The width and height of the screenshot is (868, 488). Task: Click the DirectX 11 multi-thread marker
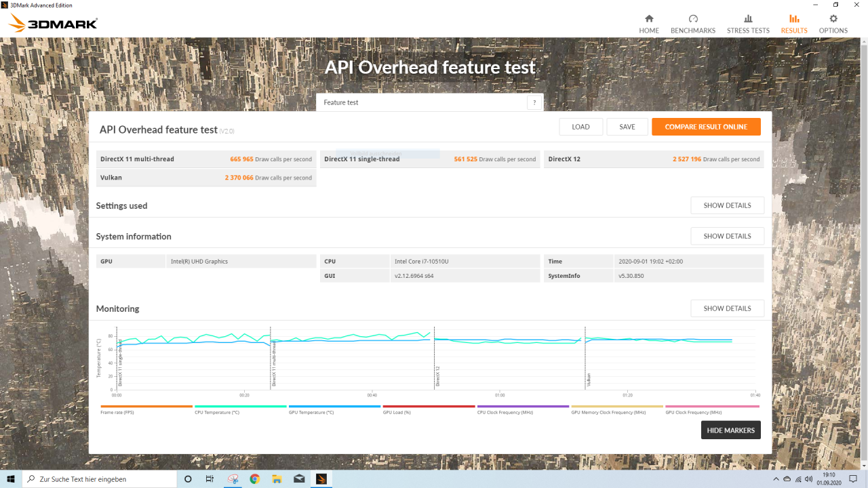click(x=274, y=364)
